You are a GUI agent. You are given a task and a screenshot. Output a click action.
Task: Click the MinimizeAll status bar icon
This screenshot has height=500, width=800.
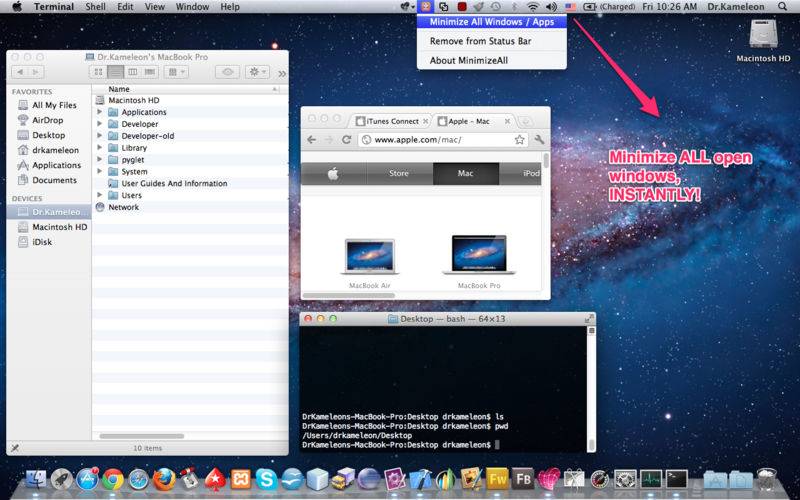point(425,7)
